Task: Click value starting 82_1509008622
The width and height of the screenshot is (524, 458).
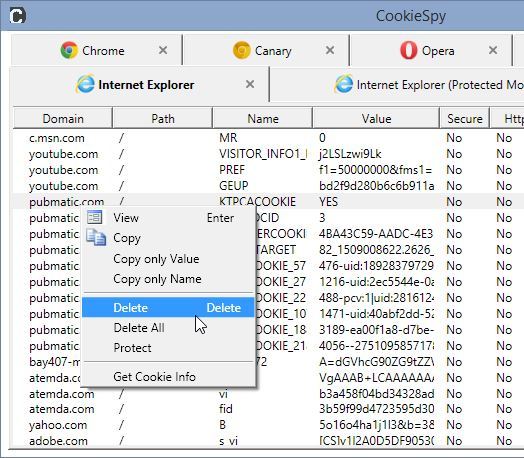Action: [x=377, y=250]
